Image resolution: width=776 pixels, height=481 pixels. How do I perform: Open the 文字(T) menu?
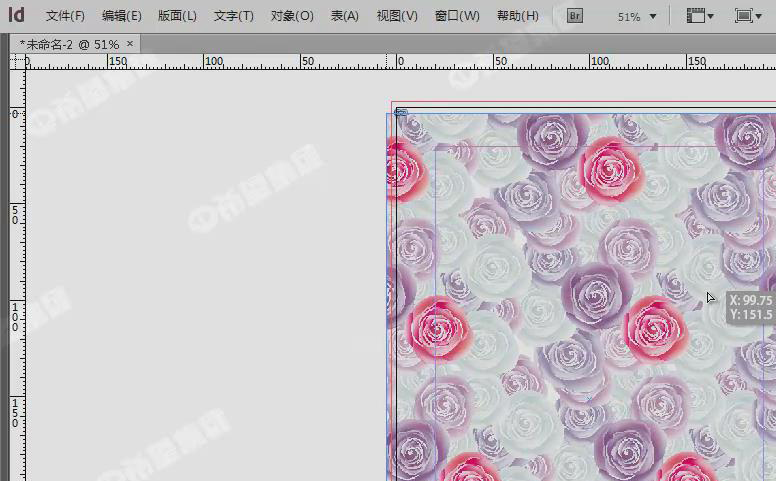point(234,16)
